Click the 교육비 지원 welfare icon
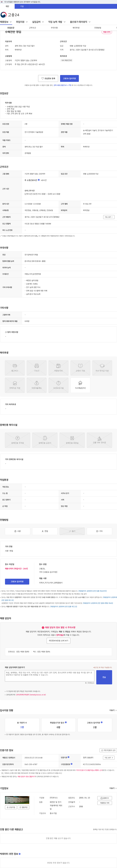 click(x=80, y=368)
